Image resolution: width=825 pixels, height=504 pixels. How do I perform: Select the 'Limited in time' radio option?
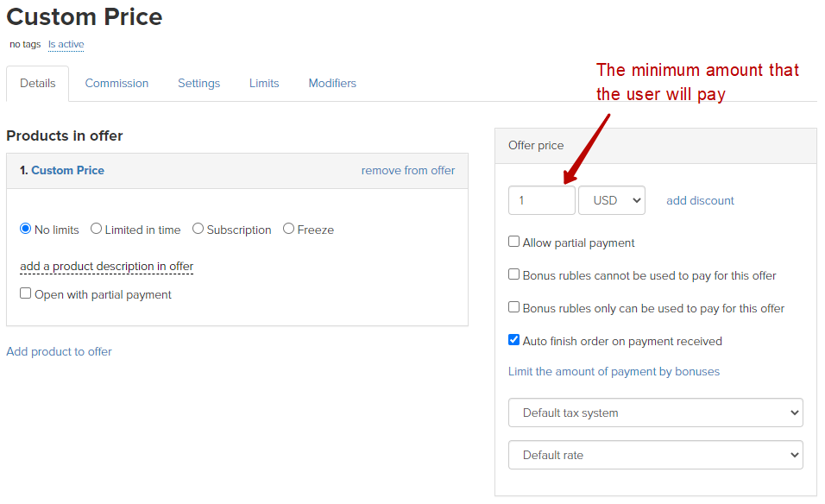click(97, 230)
